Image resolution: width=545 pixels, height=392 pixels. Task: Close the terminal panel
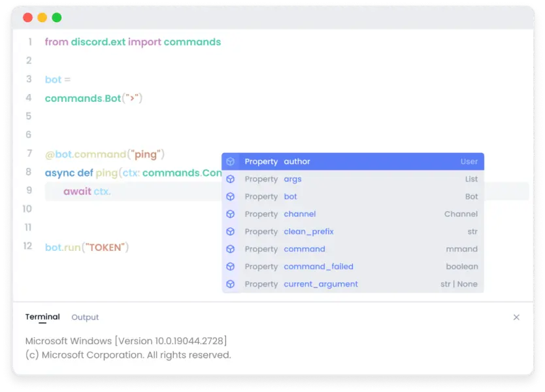[x=516, y=317]
